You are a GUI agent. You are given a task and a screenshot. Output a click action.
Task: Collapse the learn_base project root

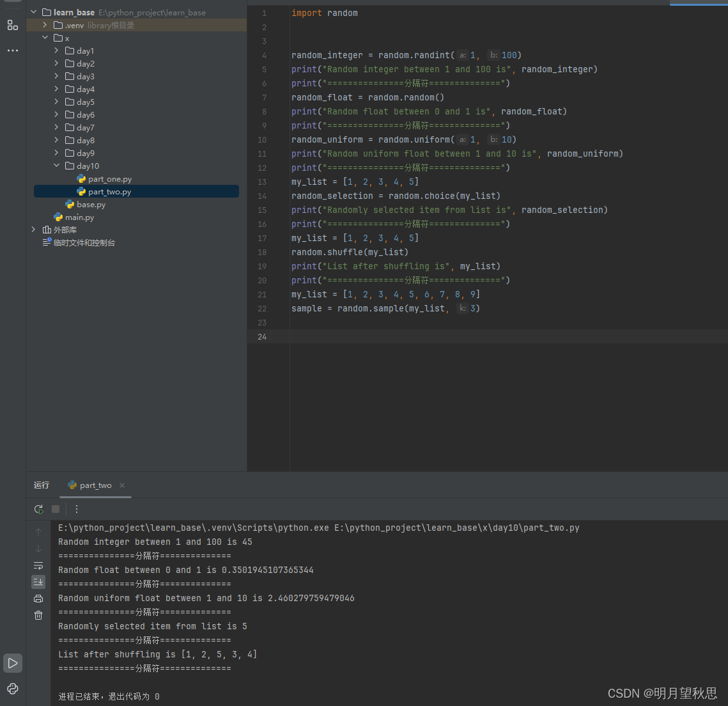[33, 12]
